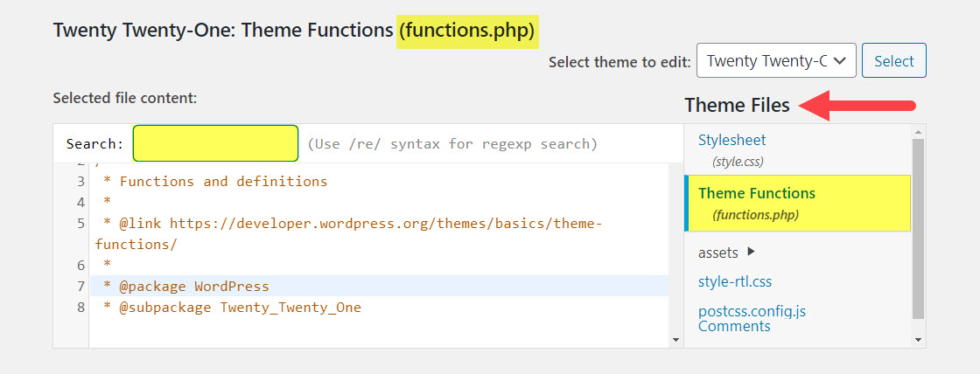Click line number 7 in the gutter
This screenshot has height=374, width=980.
click(x=80, y=287)
